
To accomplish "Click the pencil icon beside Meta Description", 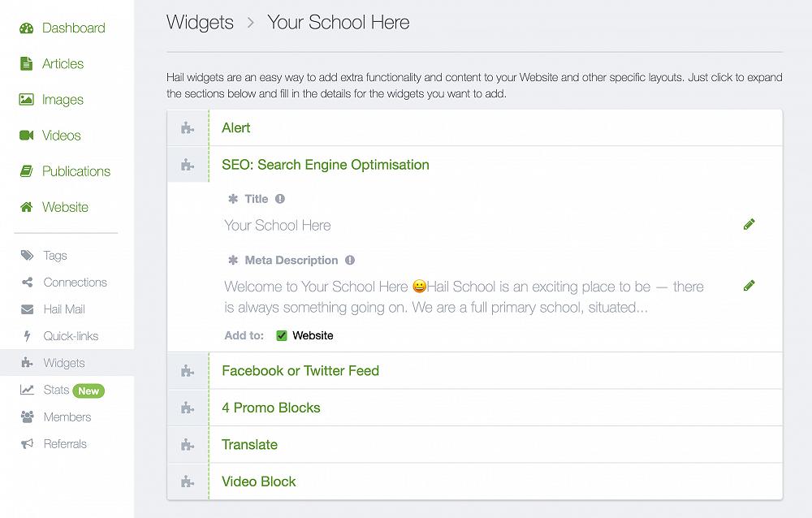I will pyautogui.click(x=749, y=286).
